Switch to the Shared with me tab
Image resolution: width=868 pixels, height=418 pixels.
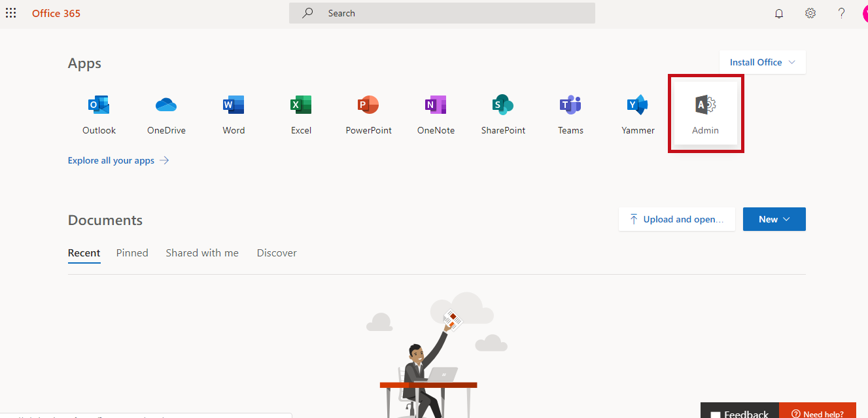pos(202,253)
